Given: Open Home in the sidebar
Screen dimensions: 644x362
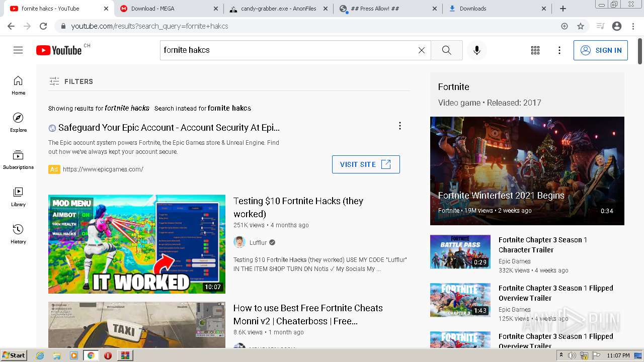Looking at the screenshot, I should tap(18, 85).
